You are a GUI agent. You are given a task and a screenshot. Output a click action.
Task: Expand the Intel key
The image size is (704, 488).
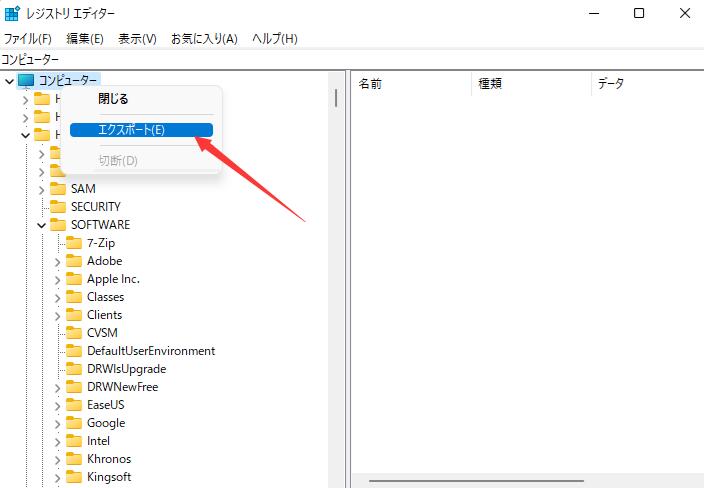point(57,441)
